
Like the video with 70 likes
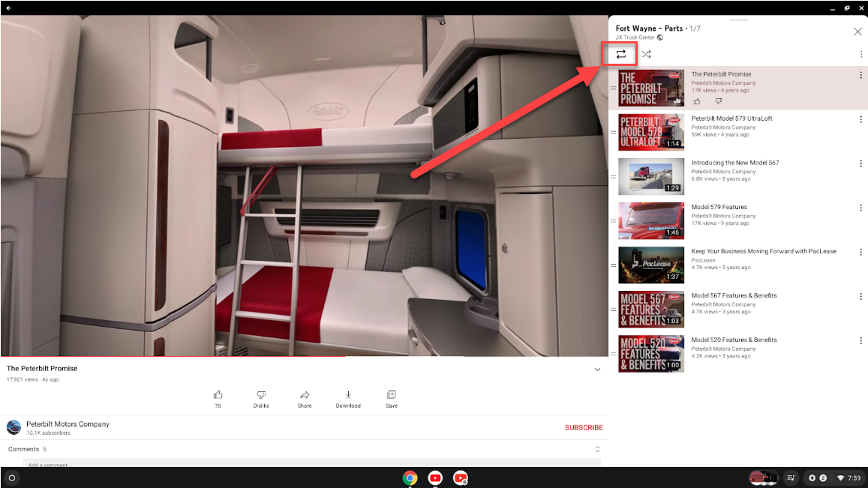(x=218, y=398)
